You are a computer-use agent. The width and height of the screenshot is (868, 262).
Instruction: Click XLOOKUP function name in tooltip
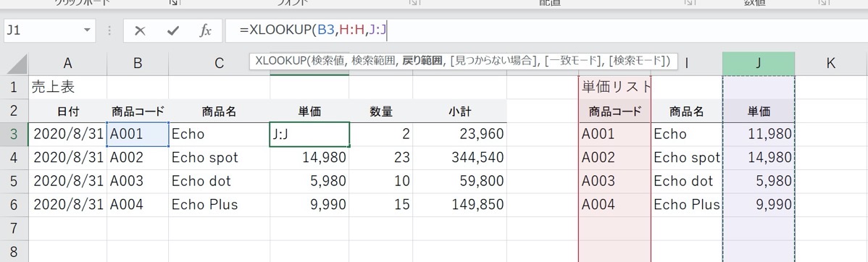(x=282, y=61)
